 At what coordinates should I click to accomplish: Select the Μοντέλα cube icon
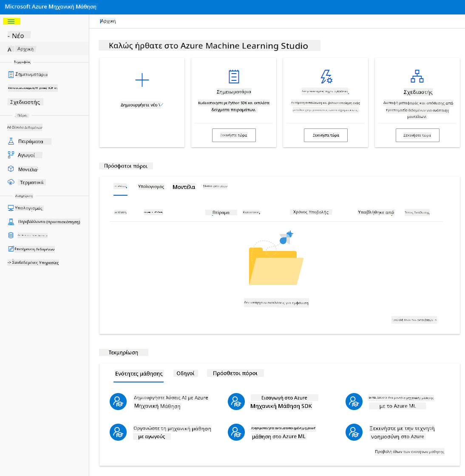tap(11, 169)
